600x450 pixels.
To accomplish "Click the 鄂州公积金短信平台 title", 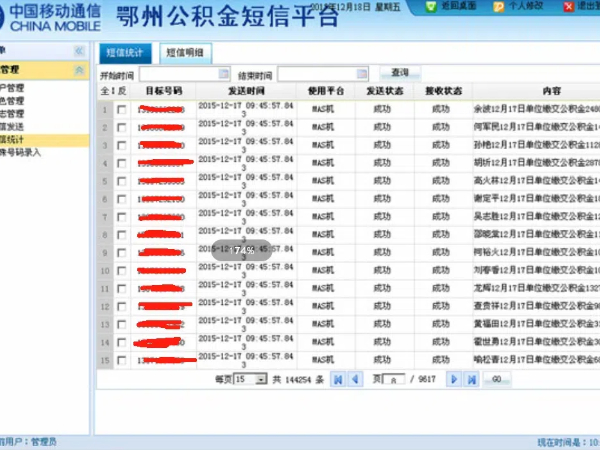I will [228, 17].
